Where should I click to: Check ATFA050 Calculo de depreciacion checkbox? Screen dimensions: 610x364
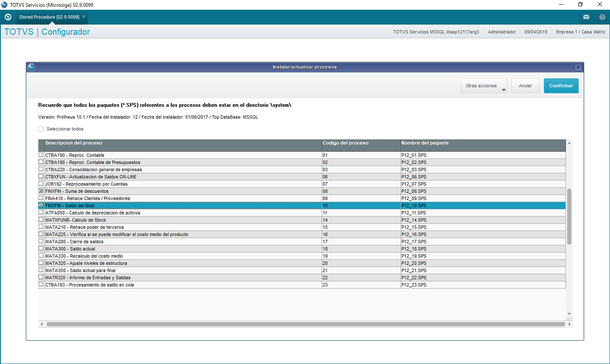[41, 213]
